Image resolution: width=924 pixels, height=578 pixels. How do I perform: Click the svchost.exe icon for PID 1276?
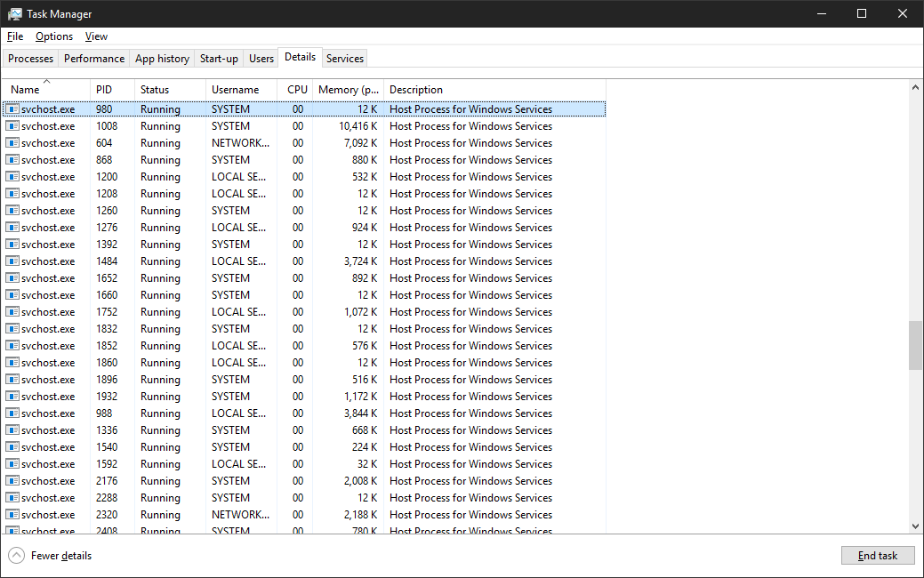click(x=12, y=228)
